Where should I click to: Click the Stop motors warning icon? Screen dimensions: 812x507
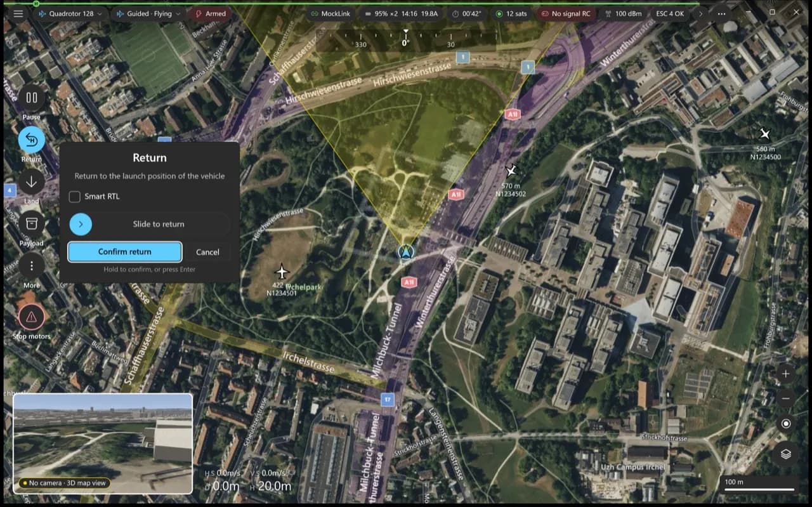31,317
